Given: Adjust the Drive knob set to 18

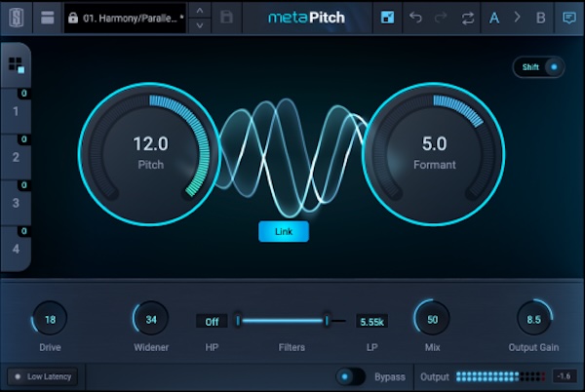Looking at the screenshot, I should [50, 319].
